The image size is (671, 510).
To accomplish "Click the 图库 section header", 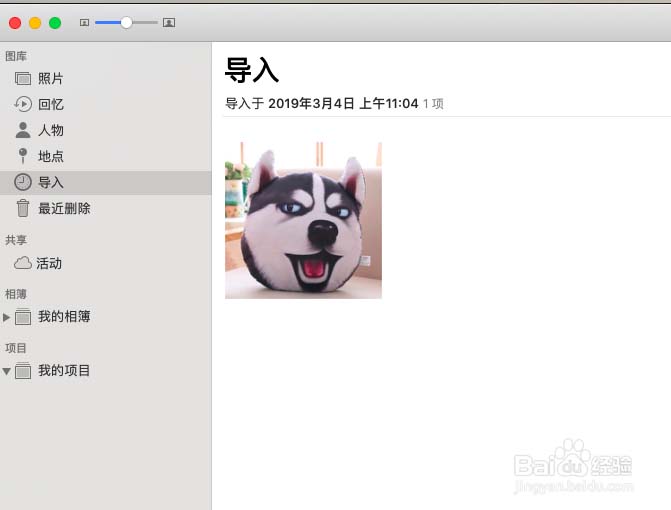I will (x=16, y=56).
